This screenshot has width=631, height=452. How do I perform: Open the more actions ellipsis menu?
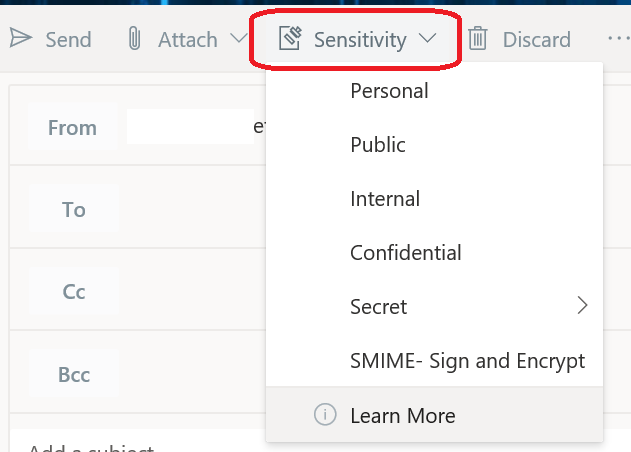618,39
